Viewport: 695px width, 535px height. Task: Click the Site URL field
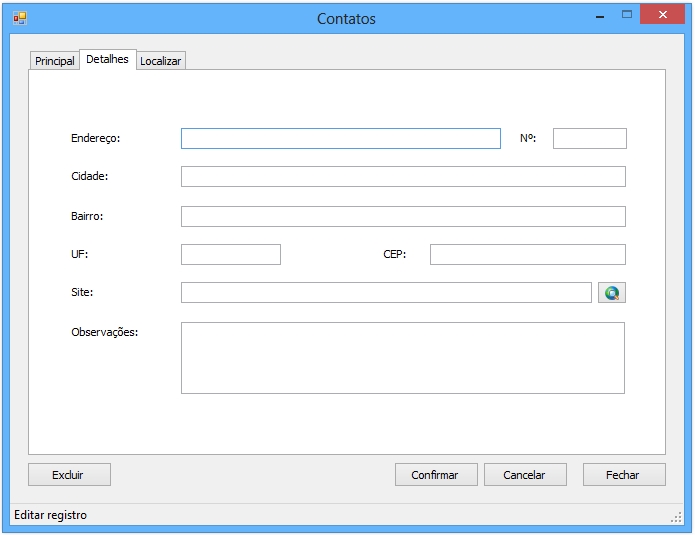coord(386,293)
